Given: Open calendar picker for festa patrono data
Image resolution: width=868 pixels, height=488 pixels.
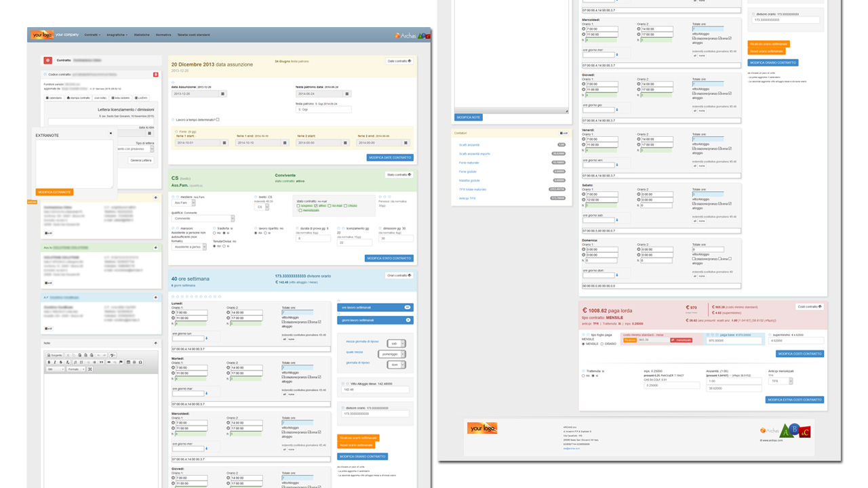Looking at the screenshot, I should coord(347,94).
